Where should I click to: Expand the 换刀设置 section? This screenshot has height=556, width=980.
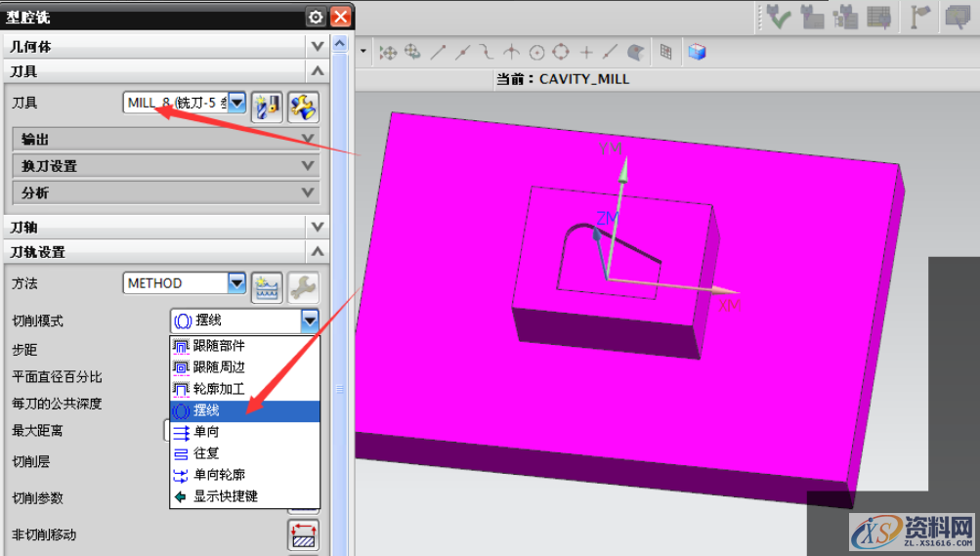click(x=309, y=166)
